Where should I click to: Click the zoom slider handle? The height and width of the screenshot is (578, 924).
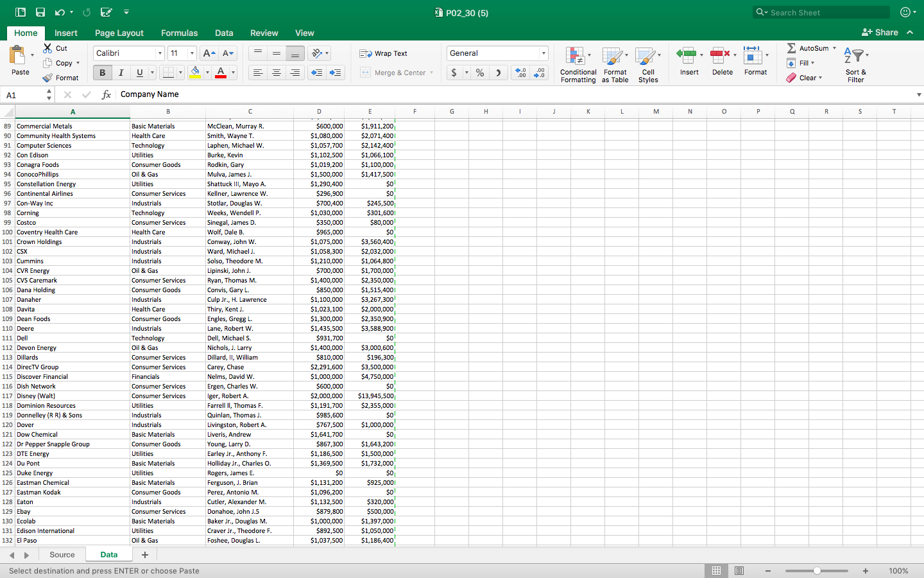click(x=817, y=571)
